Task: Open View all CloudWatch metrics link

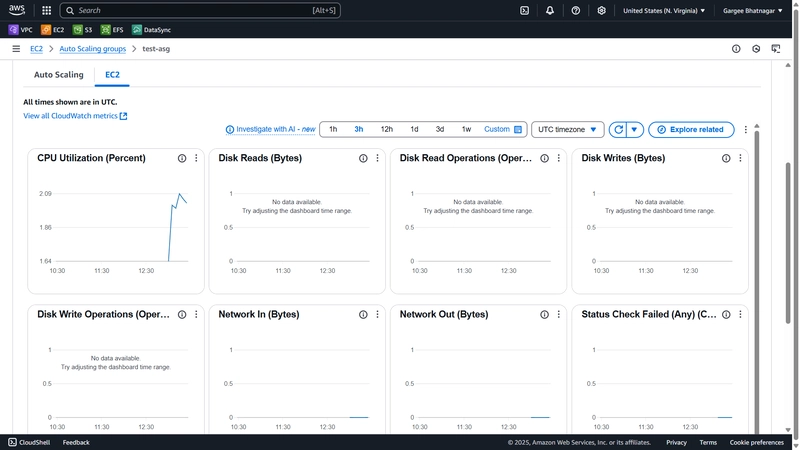Action: coord(75,116)
